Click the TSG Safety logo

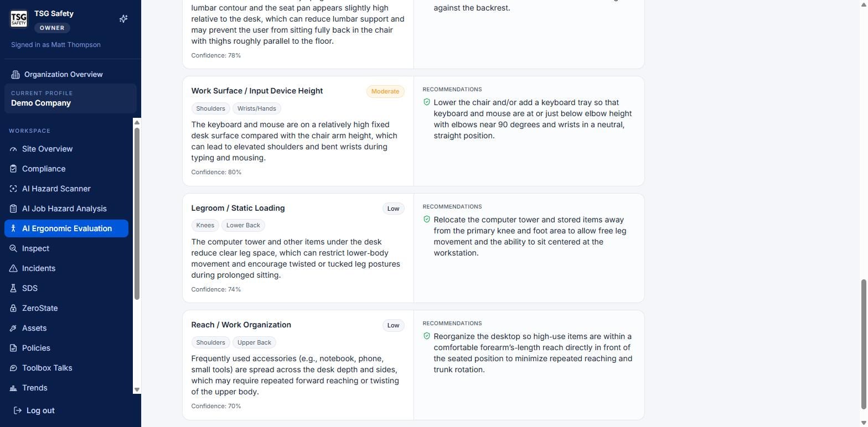(19, 19)
